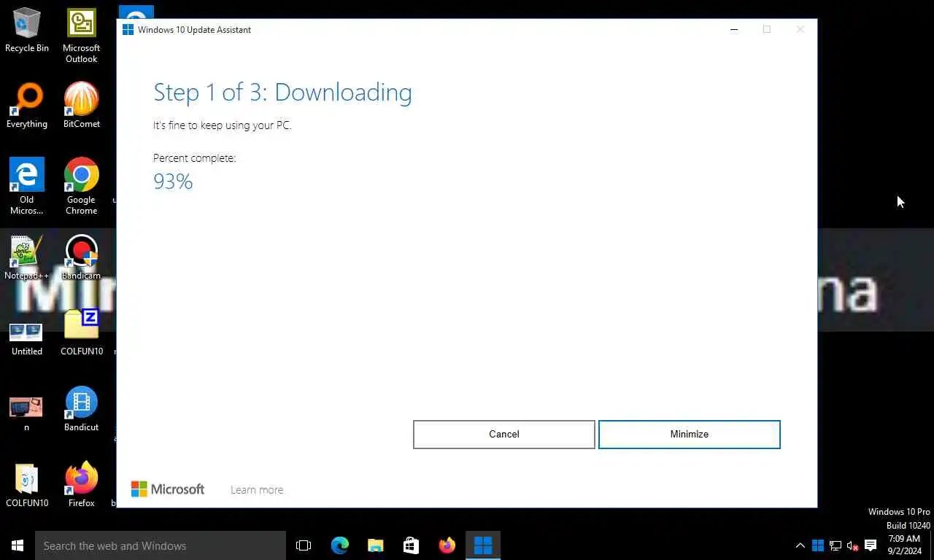Launch the Everything search icon
Screen dimensions: 934x560
point(27,106)
